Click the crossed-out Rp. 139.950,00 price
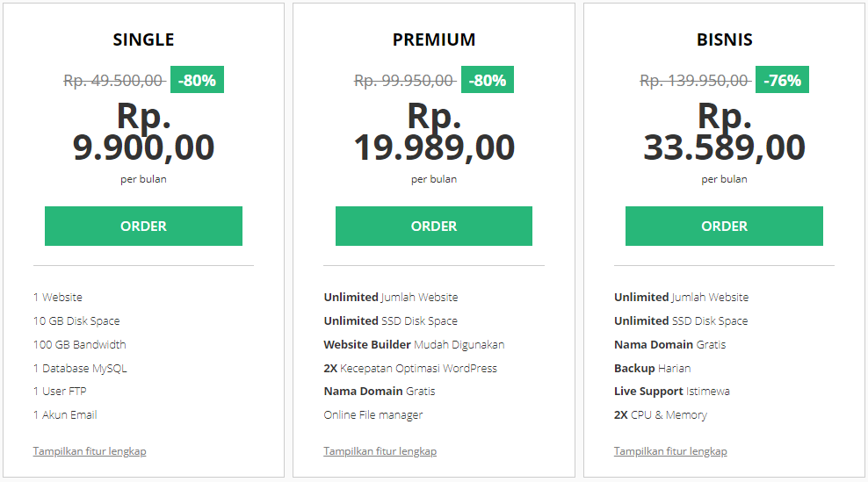The width and height of the screenshot is (868, 482). (695, 81)
